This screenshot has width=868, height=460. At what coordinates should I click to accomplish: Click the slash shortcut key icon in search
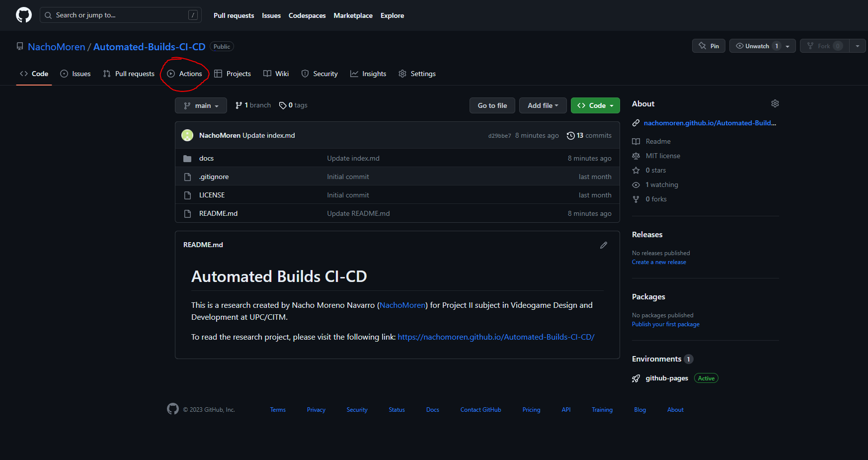[193, 15]
